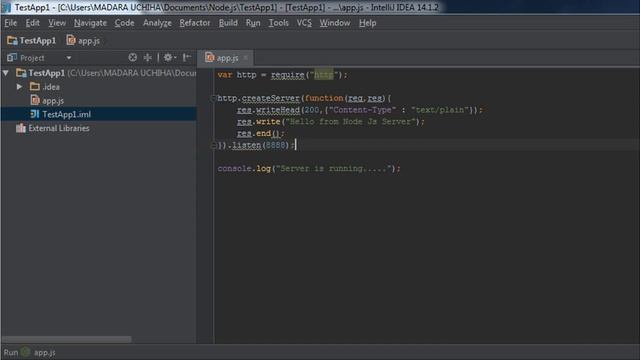Click the Collapse All icon
Screen dimensions: 640x360
tap(148, 58)
